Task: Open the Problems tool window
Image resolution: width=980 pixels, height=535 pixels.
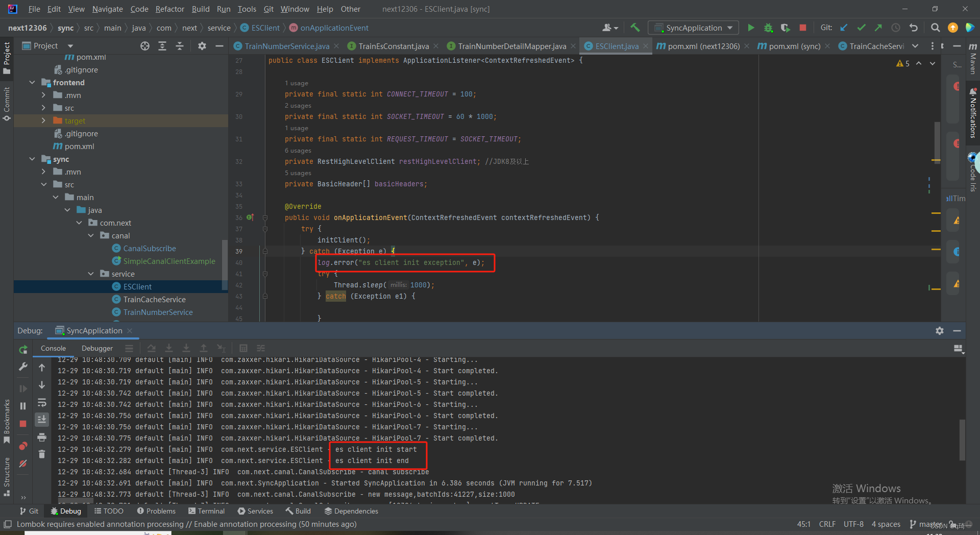Action: (x=156, y=511)
